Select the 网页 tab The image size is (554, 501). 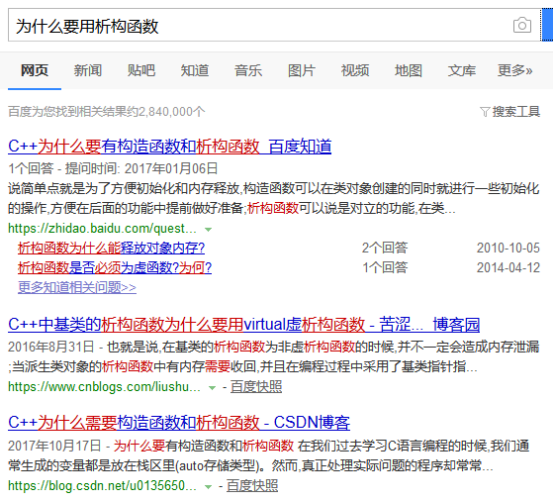[x=34, y=70]
